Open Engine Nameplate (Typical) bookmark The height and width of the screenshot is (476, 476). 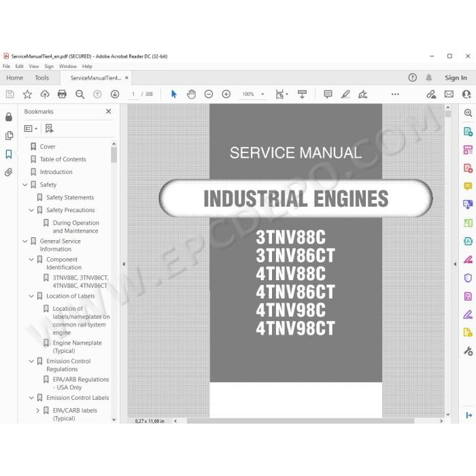pyautogui.click(x=77, y=347)
